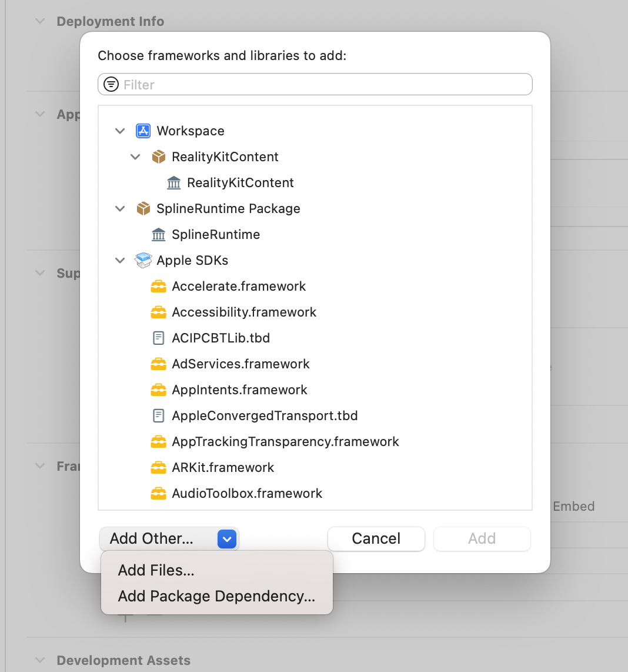
Task: Select the SplineRuntime library row
Action: tap(315, 234)
